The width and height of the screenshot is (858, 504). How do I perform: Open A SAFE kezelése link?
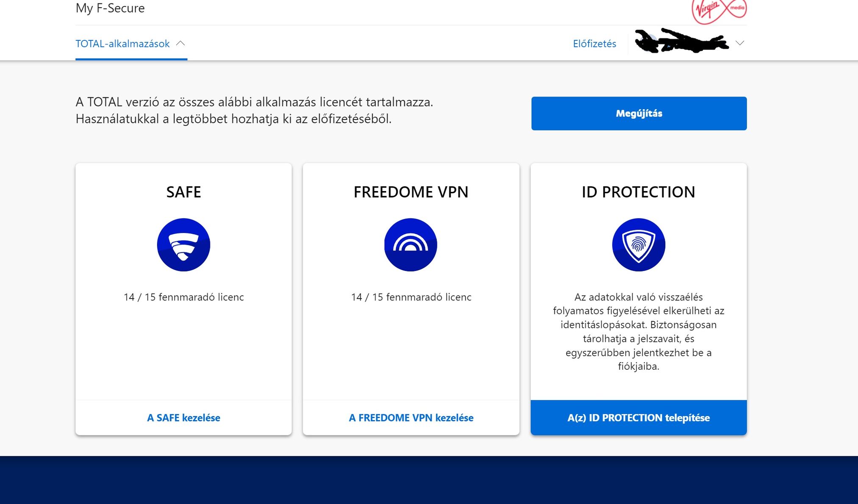(183, 418)
